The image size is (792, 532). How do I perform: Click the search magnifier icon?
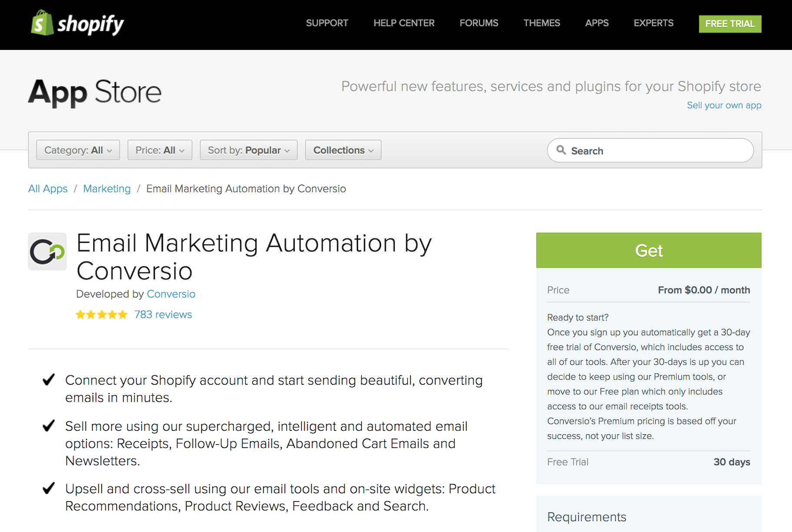coord(561,150)
